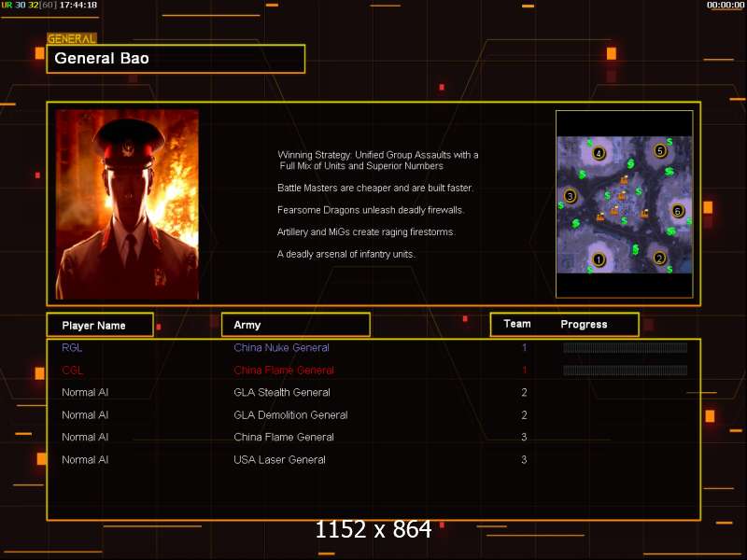Click team number 1 in RGL's row
747x560 pixels.
point(524,347)
